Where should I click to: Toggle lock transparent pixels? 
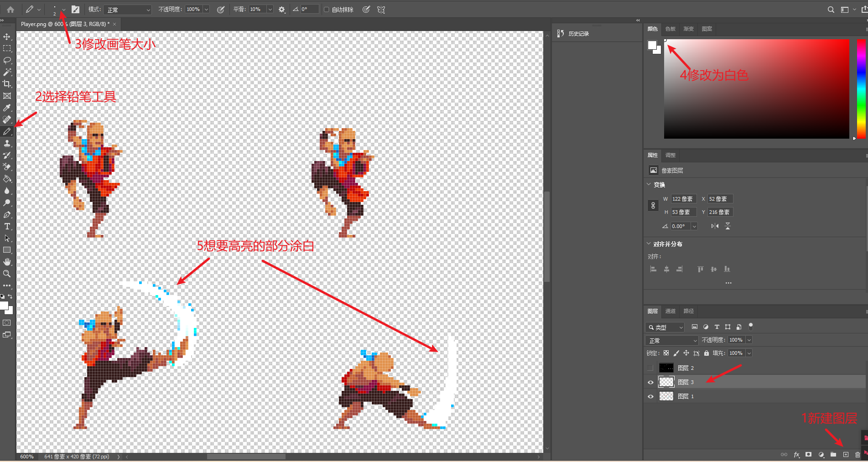coord(666,353)
